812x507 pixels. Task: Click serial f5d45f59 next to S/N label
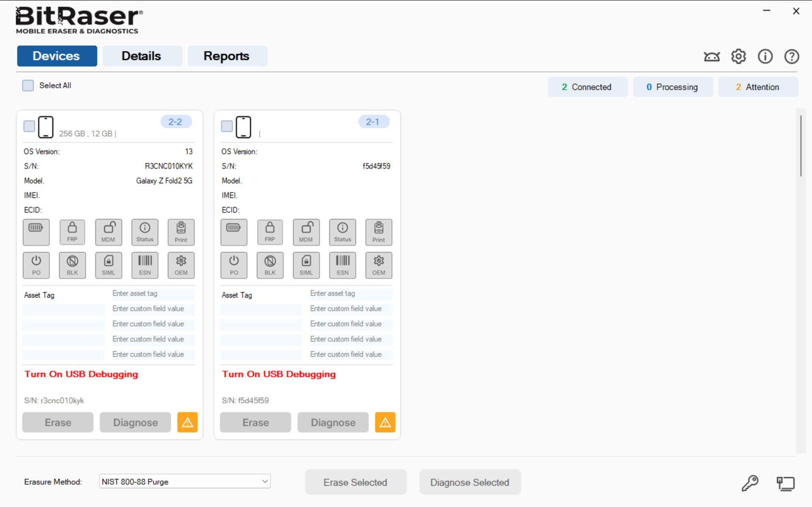coord(376,166)
